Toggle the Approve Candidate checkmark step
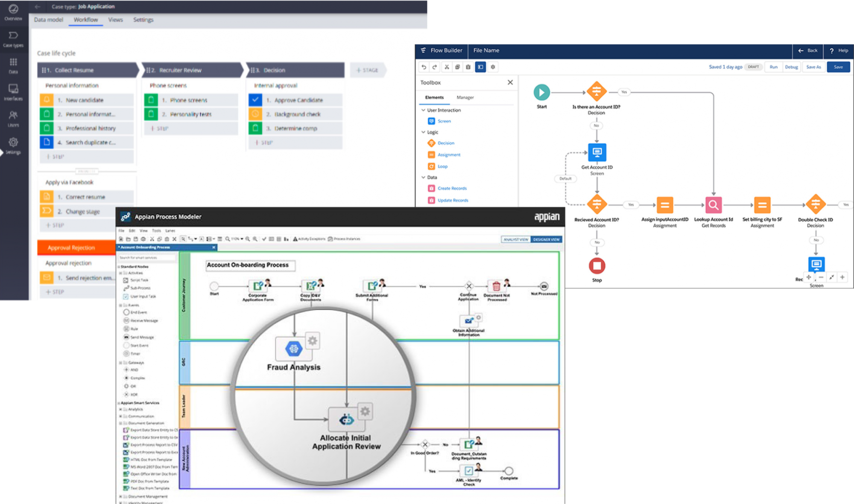 pyautogui.click(x=255, y=100)
